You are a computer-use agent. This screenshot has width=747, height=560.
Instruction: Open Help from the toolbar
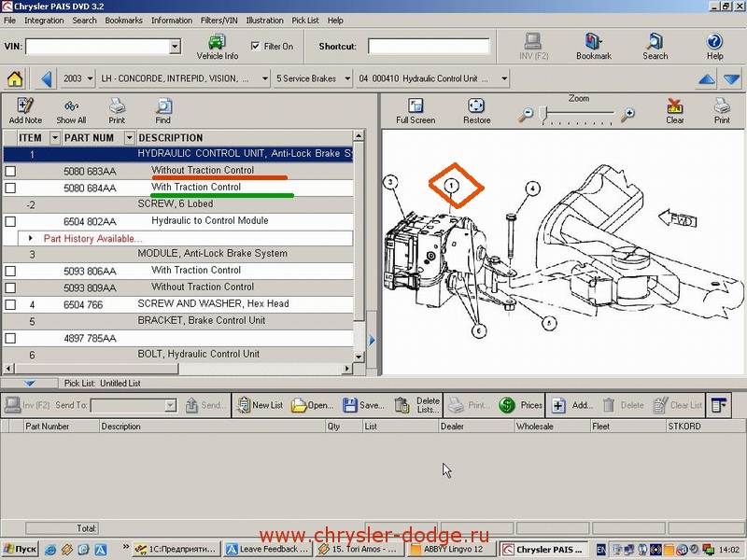(714, 47)
